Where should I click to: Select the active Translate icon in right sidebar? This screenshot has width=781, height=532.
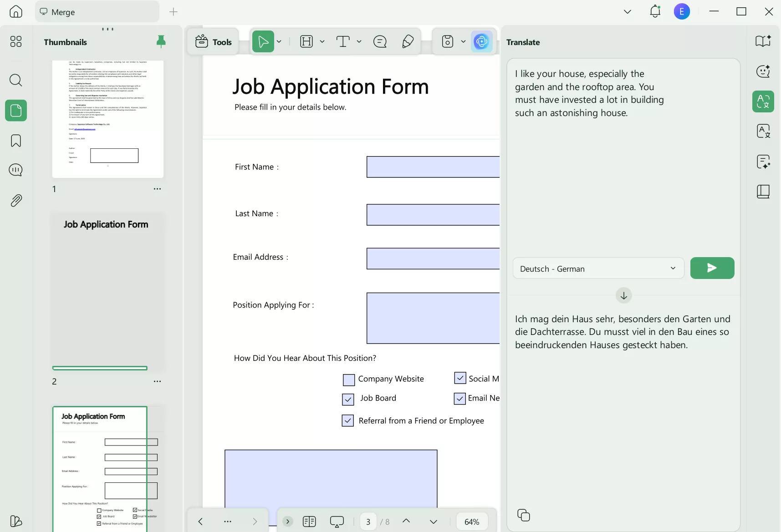point(763,101)
